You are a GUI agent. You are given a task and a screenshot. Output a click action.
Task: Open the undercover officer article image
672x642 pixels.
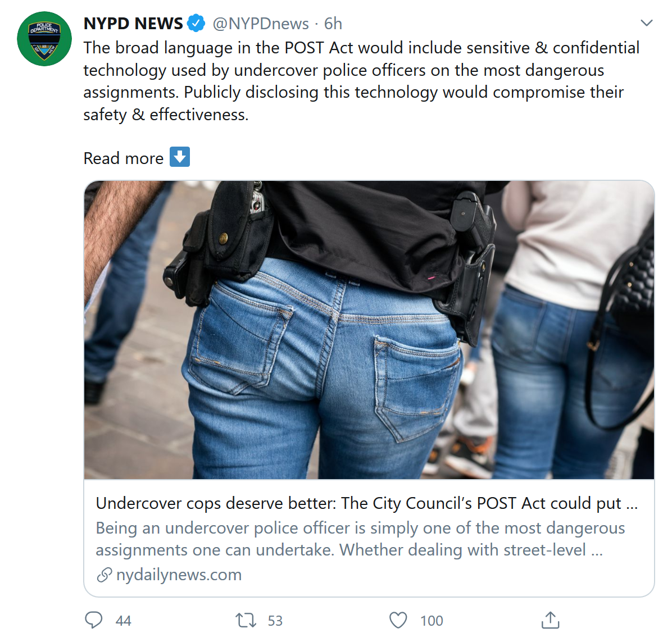pyautogui.click(x=369, y=330)
